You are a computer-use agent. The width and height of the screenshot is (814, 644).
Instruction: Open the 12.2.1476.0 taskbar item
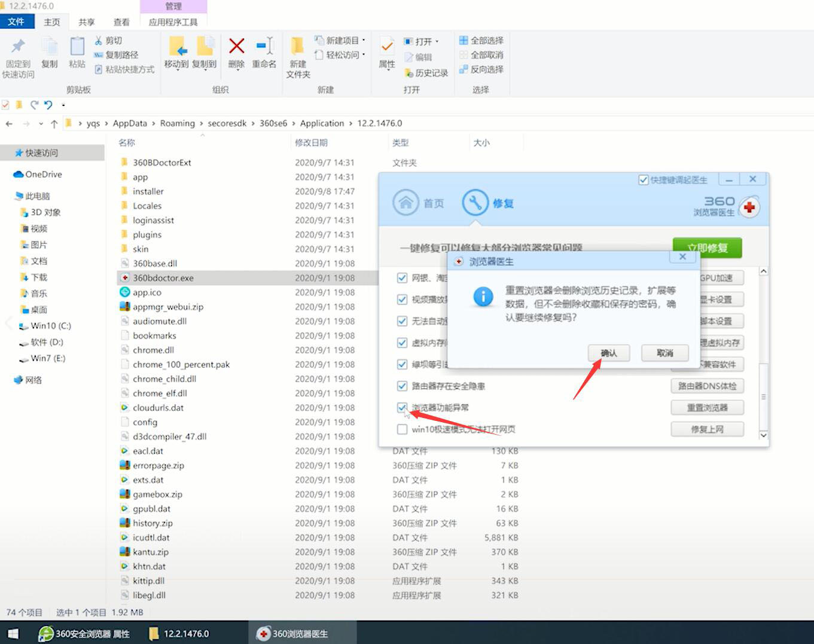tap(179, 633)
